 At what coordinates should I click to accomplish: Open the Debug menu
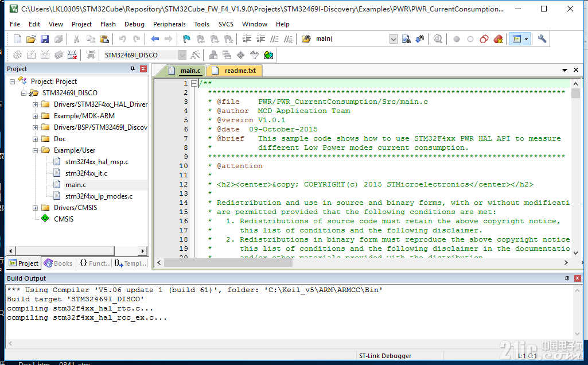[x=134, y=24]
